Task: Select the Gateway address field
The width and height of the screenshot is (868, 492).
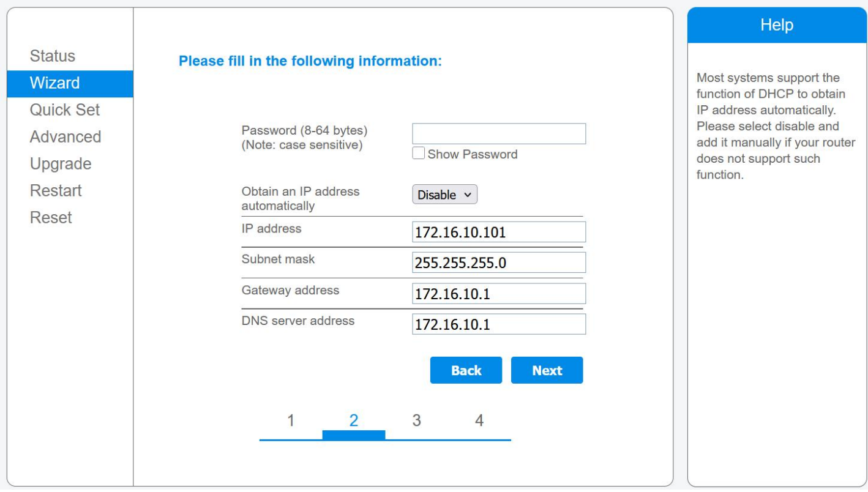Action: point(498,294)
